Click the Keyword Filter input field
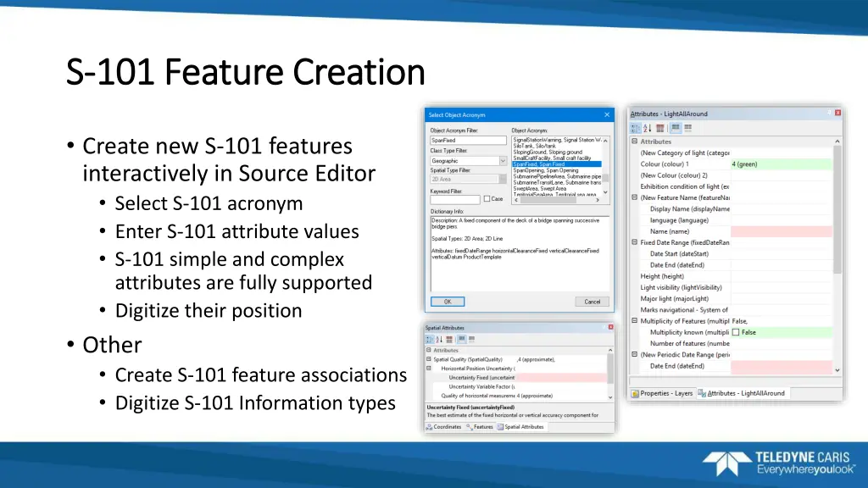 455,199
